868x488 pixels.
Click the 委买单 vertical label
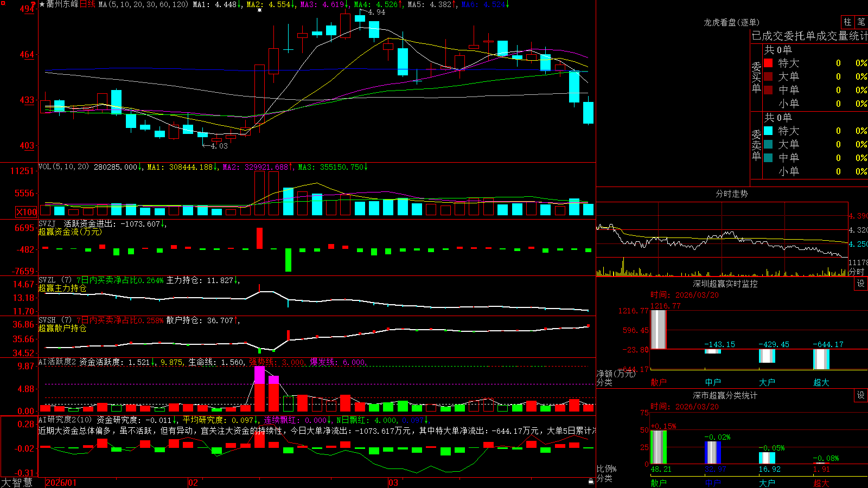click(x=756, y=78)
